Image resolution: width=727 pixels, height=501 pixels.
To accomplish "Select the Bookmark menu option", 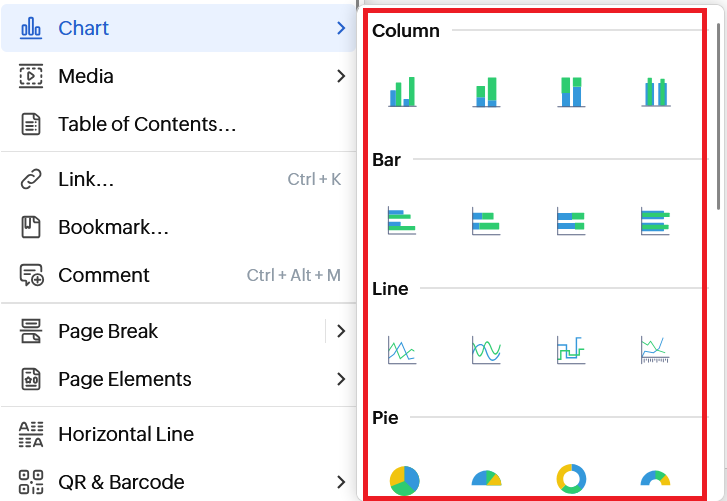I will click(x=113, y=227).
